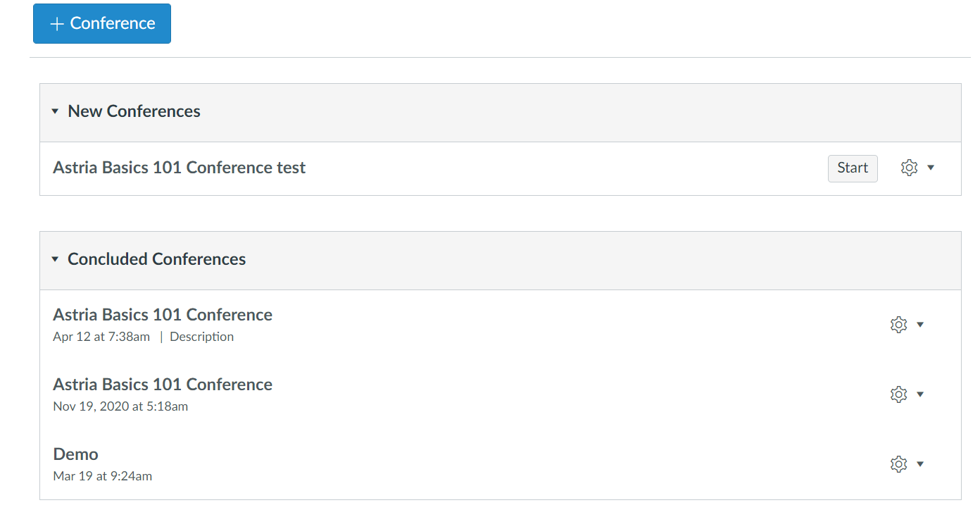The height and width of the screenshot is (517, 980).
Task: Collapse the Concluded Conferences section triangle
Action: [x=55, y=259]
